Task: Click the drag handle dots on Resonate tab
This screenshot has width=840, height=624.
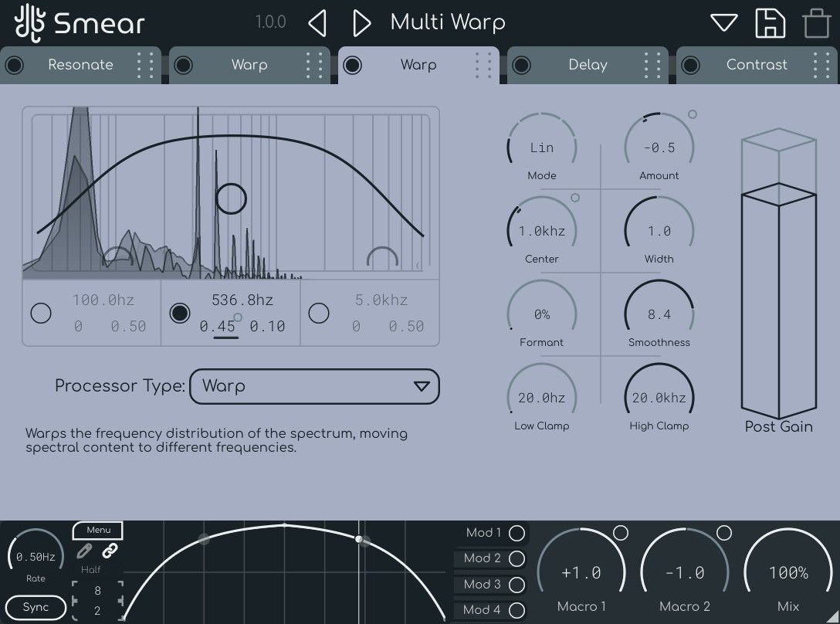Action: coord(145,65)
